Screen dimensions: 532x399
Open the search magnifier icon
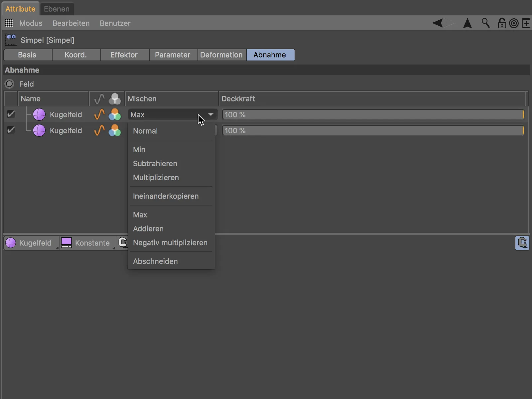486,23
